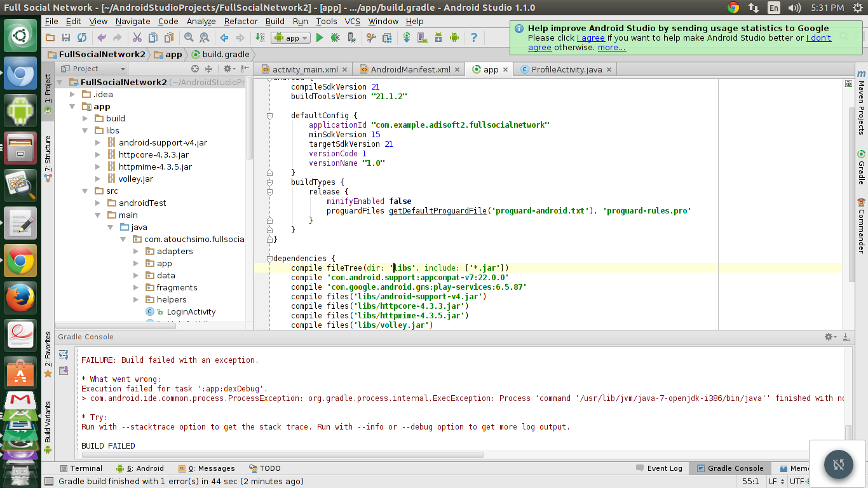Click the Attach debugger to process icon
The image size is (868, 488).
click(351, 38)
